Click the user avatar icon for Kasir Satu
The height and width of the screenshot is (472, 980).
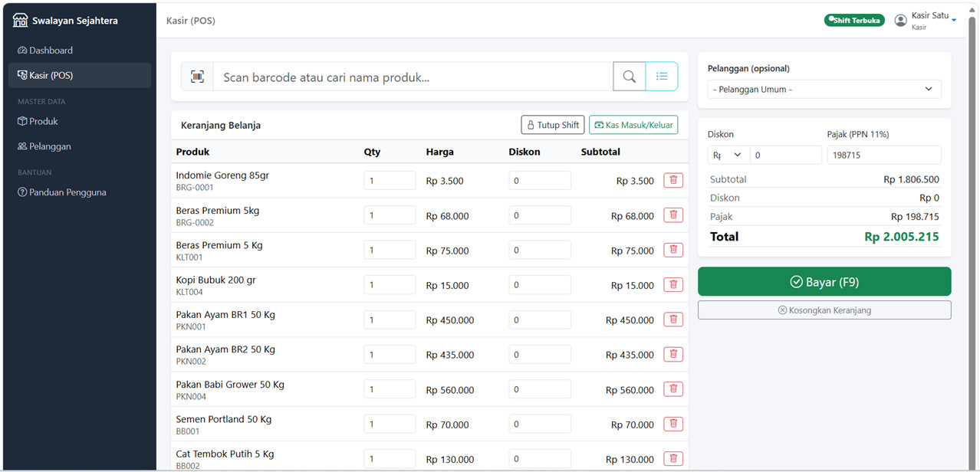(901, 21)
